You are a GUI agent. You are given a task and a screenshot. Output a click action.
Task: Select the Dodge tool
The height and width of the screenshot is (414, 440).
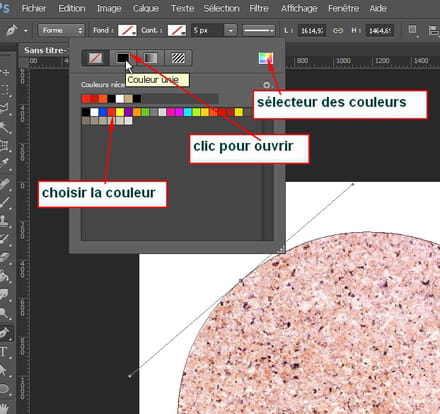(5, 313)
